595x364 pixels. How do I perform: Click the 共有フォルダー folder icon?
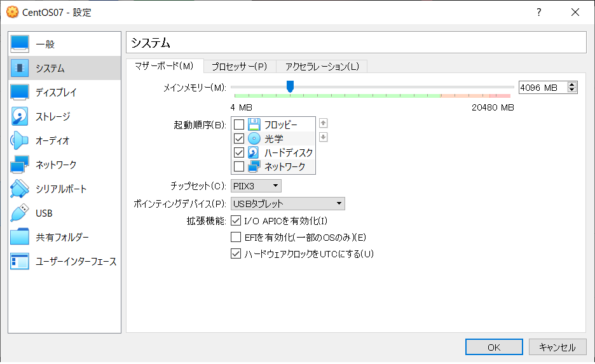tap(20, 237)
